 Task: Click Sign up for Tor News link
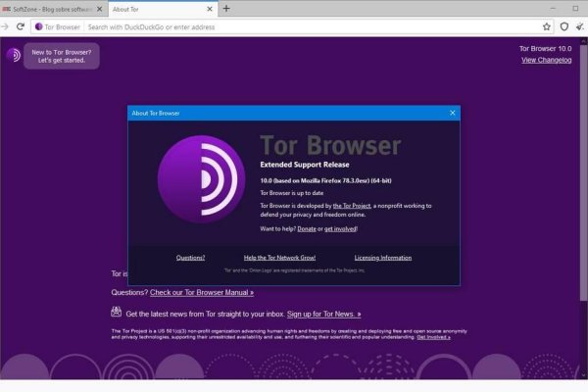pyautogui.click(x=323, y=314)
